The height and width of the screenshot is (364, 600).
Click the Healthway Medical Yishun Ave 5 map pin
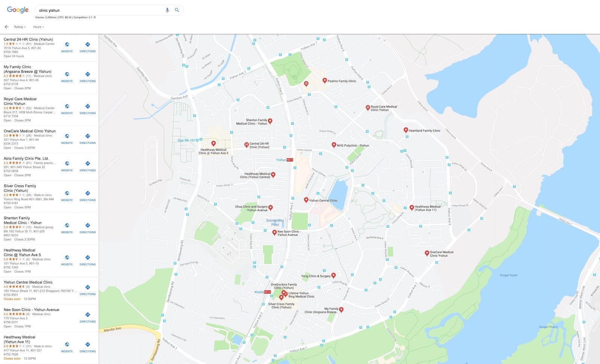213,143
